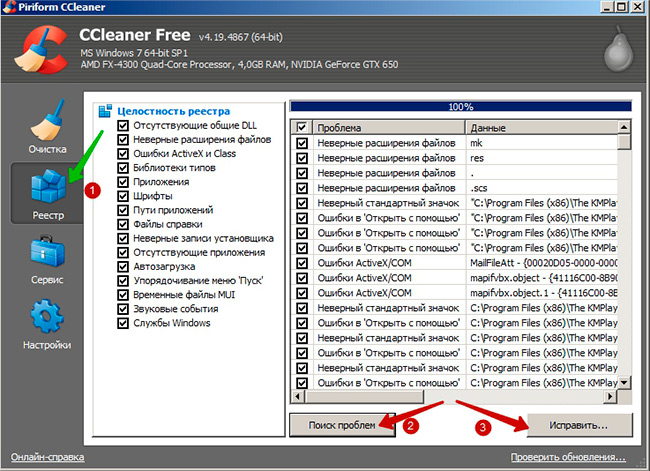
Task: Click Проверить обновления link
Action: [568, 457]
